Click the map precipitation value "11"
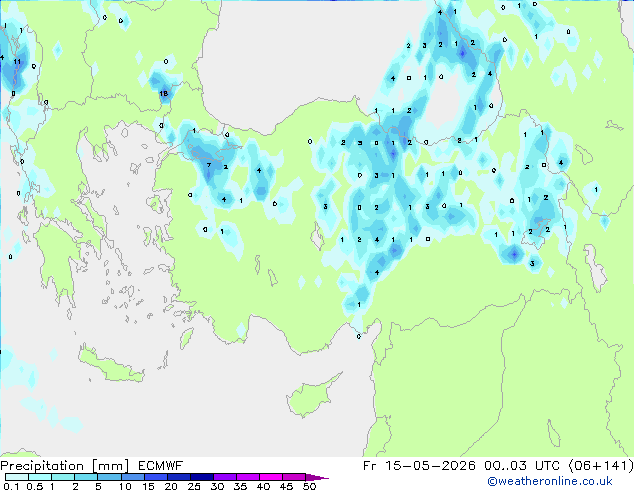This screenshot has height=490, width=634. [17, 61]
